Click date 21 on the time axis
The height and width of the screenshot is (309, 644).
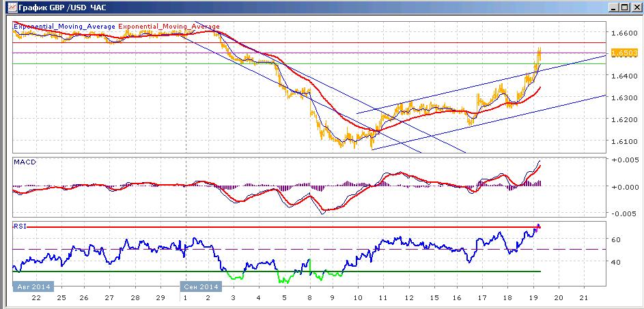(x=584, y=297)
